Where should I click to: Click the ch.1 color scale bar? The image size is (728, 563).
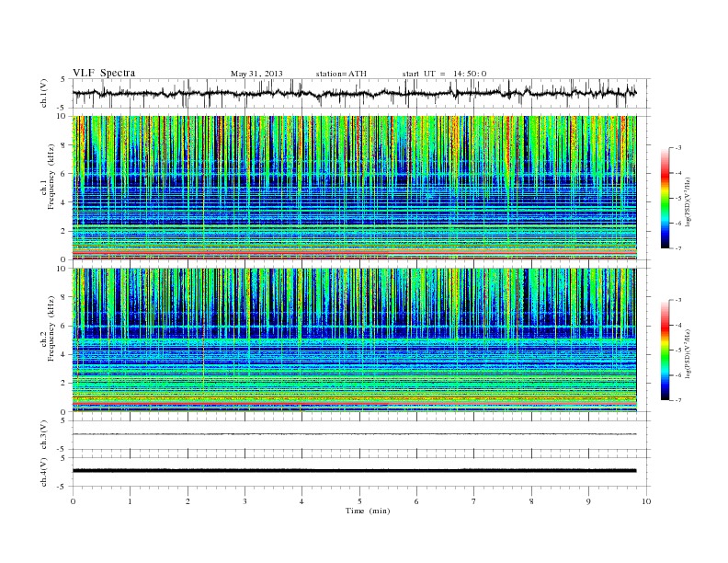665,198
